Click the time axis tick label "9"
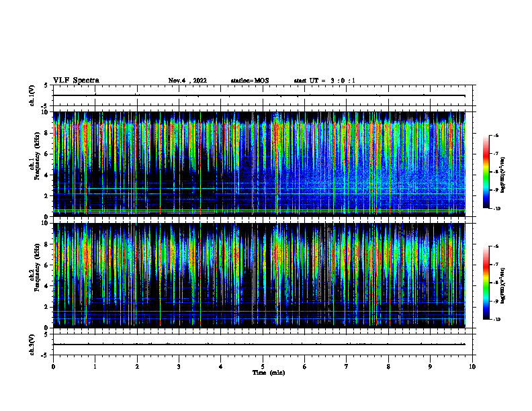The height and width of the screenshot is (411, 532). [430, 367]
